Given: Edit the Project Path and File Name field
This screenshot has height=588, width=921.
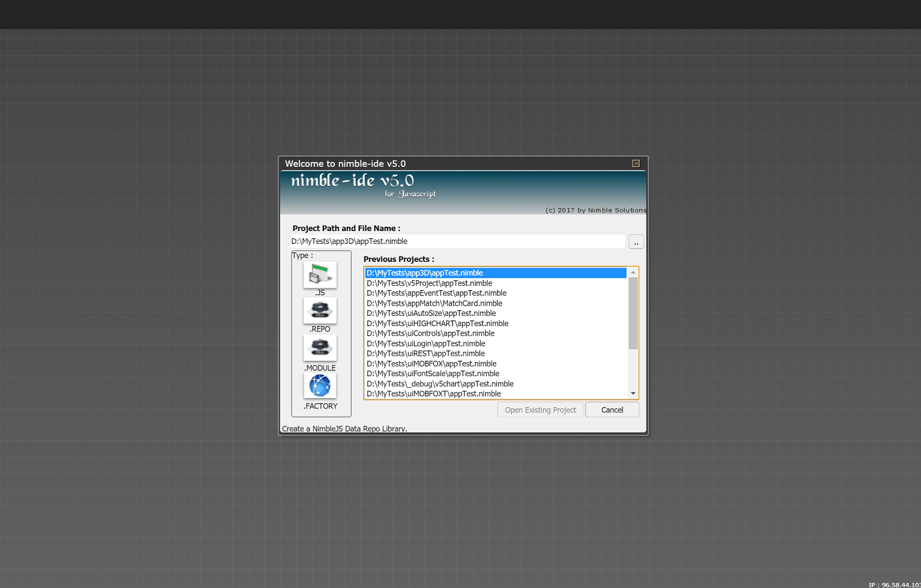Looking at the screenshot, I should (x=457, y=241).
